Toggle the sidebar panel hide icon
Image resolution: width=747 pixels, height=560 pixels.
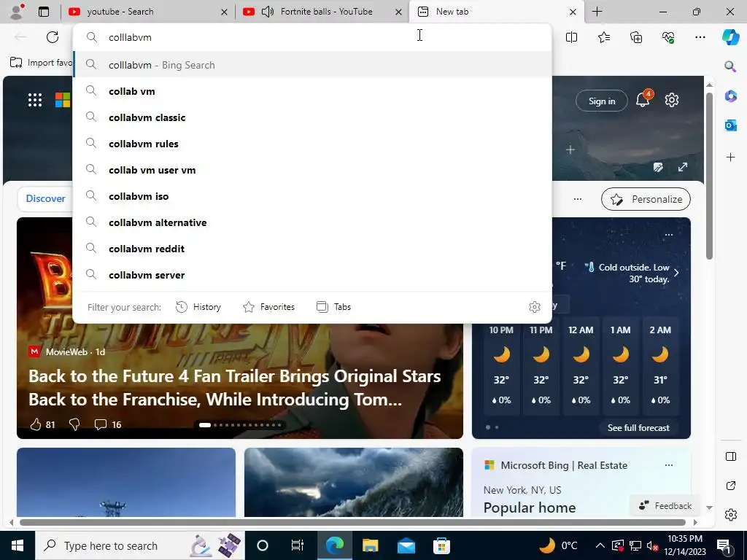point(731,456)
